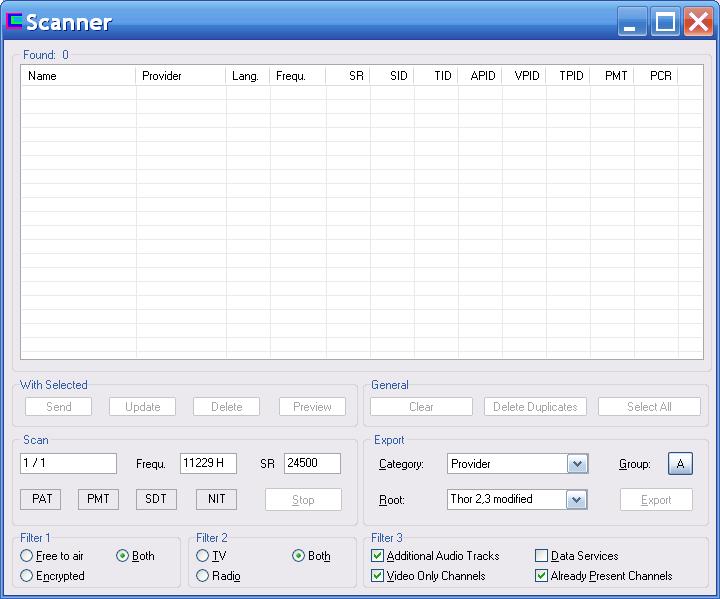Click the PCR column header
This screenshot has width=720, height=599.
click(656, 76)
